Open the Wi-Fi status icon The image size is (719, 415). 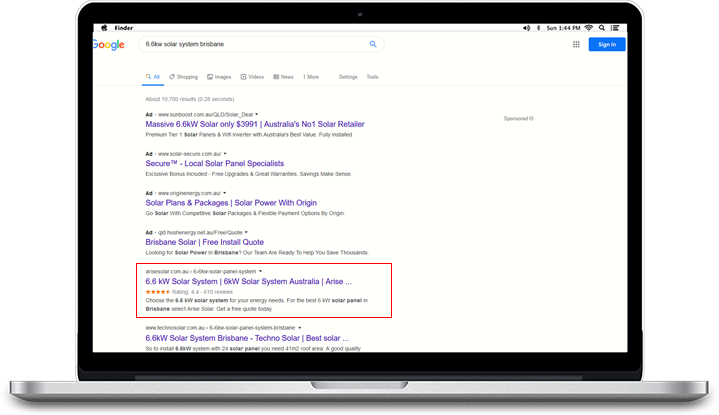pos(589,28)
